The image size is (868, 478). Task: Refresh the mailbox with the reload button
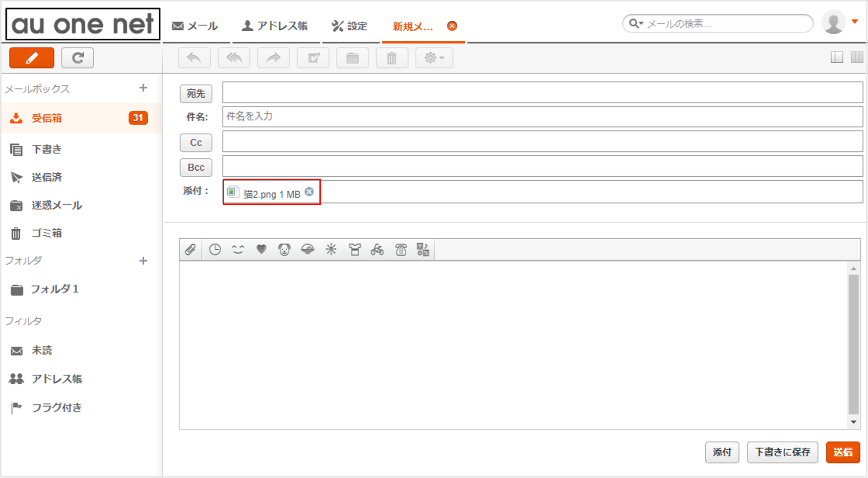77,58
